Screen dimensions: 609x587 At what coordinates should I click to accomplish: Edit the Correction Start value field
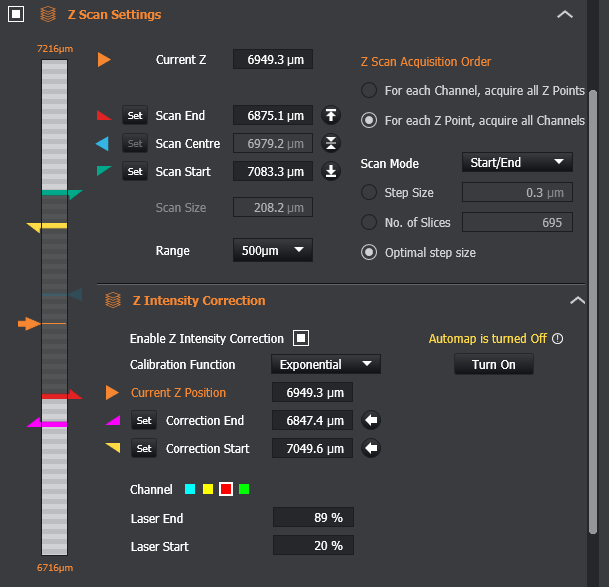click(313, 448)
